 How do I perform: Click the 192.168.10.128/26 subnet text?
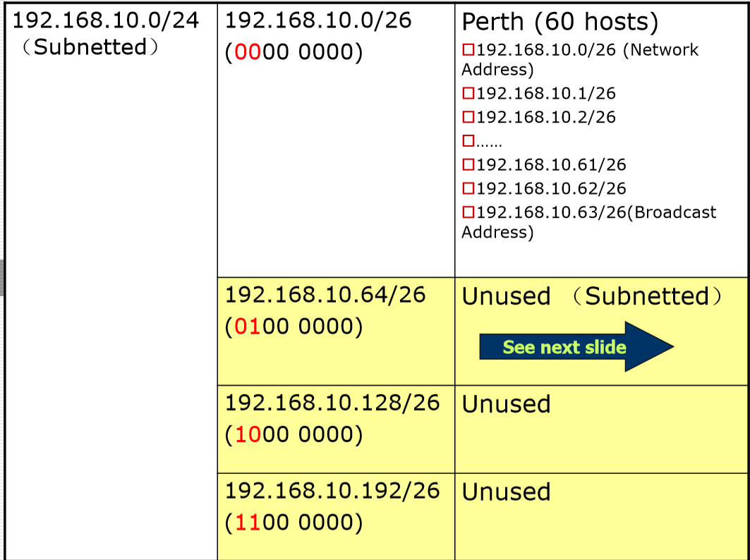(332, 403)
